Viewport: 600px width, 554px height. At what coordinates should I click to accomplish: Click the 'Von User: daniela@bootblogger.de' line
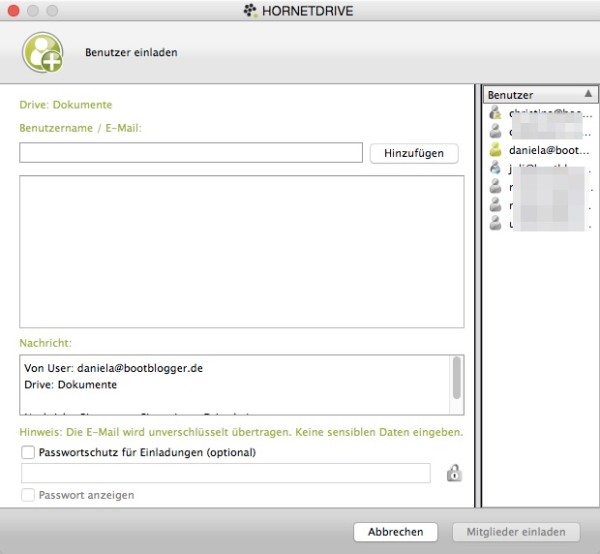click(x=114, y=368)
